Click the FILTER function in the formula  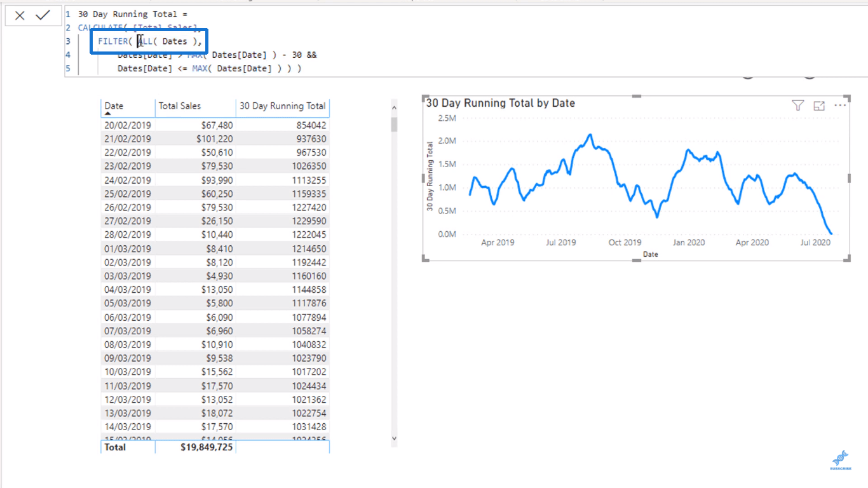pyautogui.click(x=112, y=41)
